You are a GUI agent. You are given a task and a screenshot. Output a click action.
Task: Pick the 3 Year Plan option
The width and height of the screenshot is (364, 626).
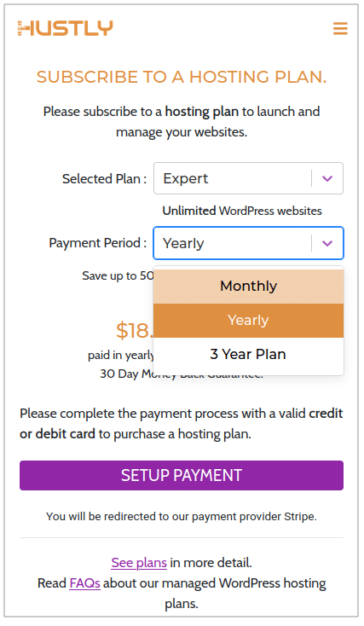[x=248, y=355]
